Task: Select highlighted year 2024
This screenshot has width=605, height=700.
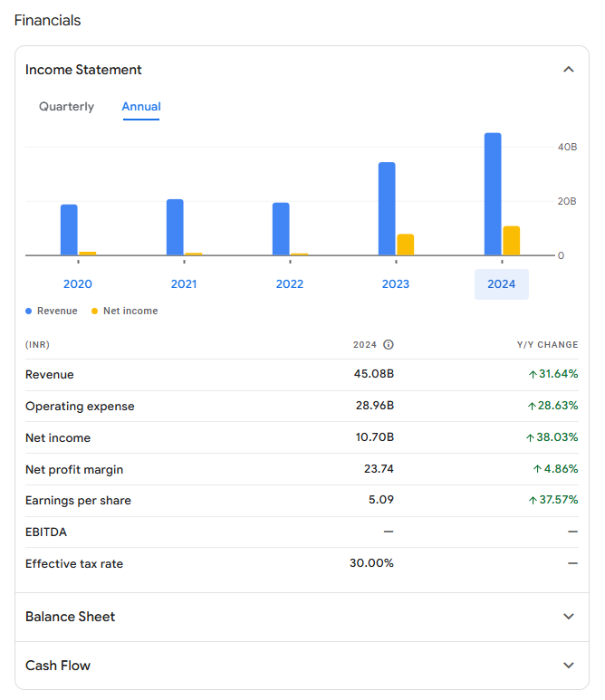Action: 502,284
